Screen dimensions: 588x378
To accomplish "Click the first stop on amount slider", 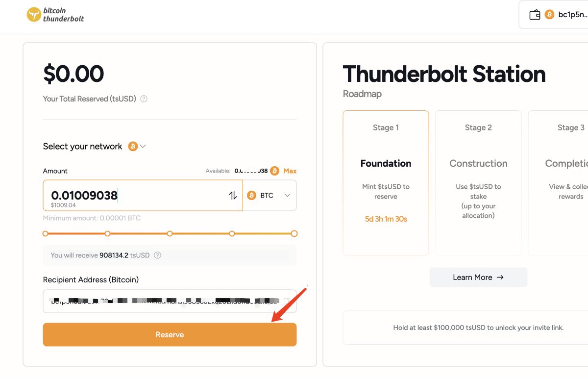I will pos(45,234).
